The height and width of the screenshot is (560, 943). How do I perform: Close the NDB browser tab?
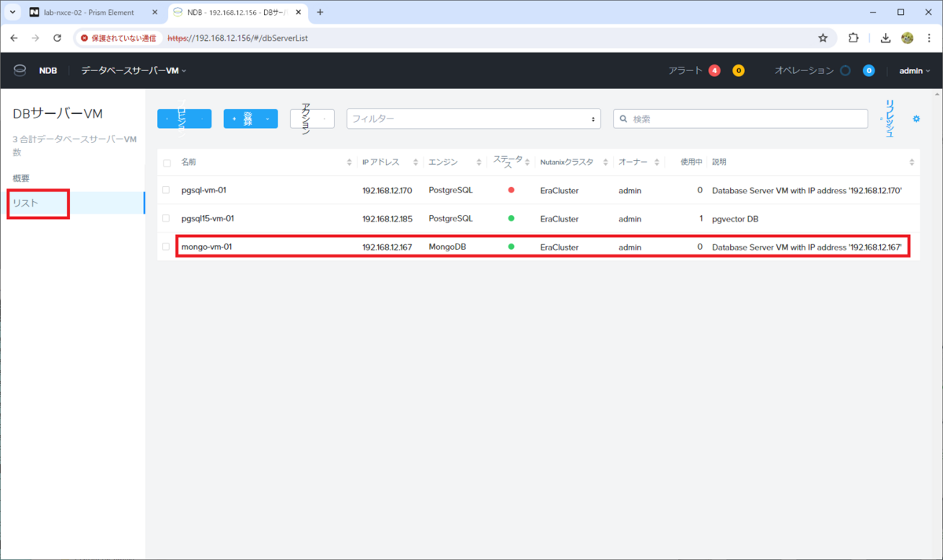click(x=299, y=13)
